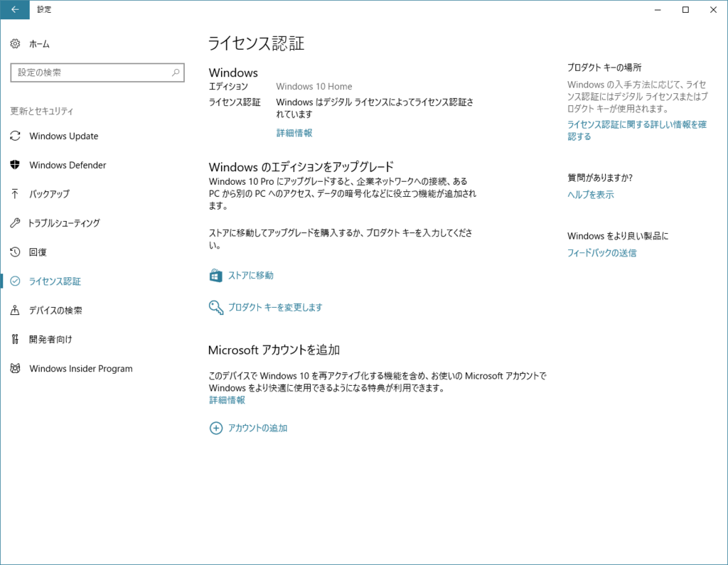Open 回復 section
This screenshot has height=565, width=728.
point(38,252)
